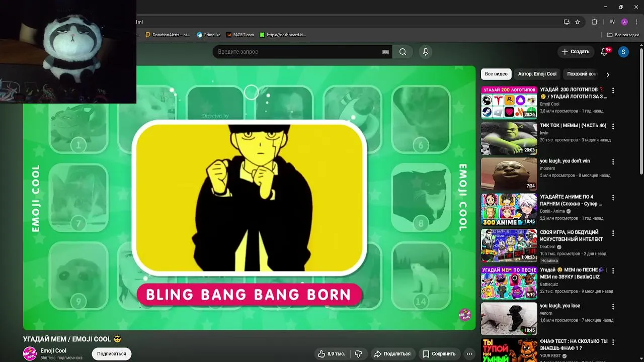
Task: Start voice search with the microphone icon
Action: (426, 52)
